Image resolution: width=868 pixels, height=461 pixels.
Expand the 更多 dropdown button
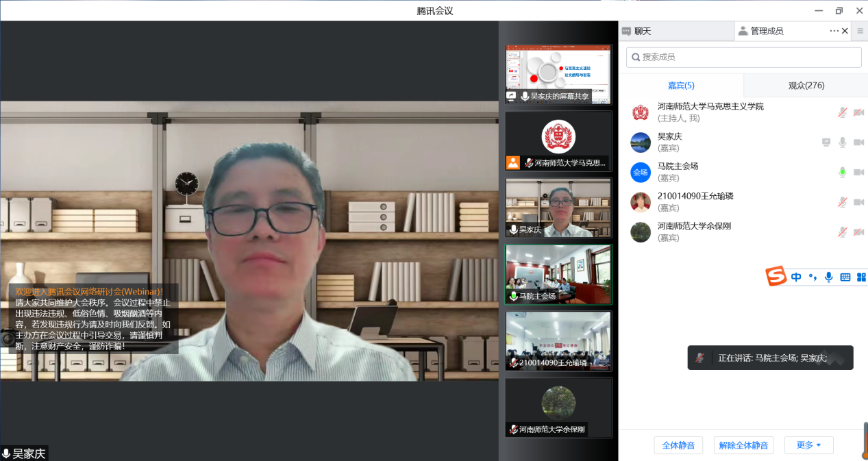[x=808, y=445]
